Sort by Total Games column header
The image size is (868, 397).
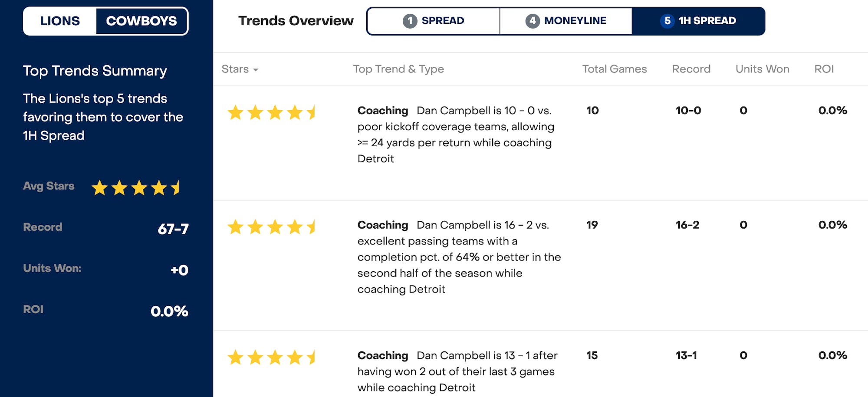tap(614, 69)
